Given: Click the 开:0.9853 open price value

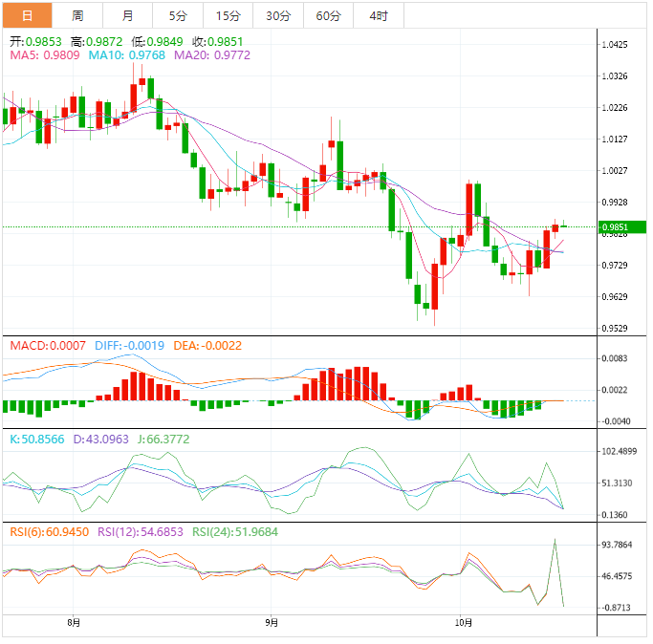Looking at the screenshot, I should point(35,42).
